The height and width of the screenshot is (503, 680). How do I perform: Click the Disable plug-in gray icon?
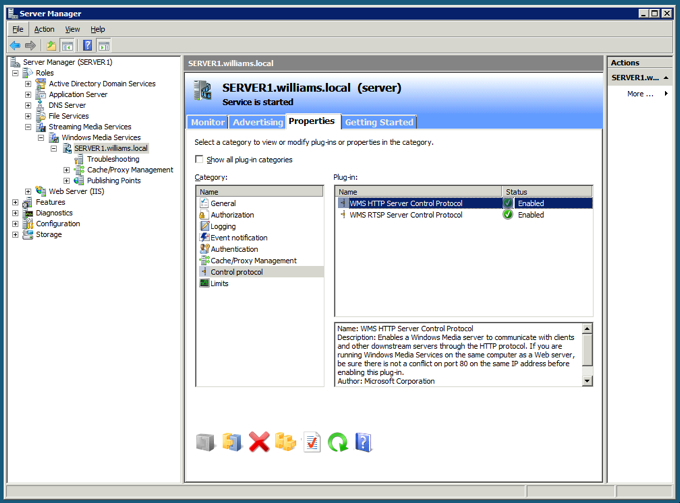pyautogui.click(x=205, y=442)
